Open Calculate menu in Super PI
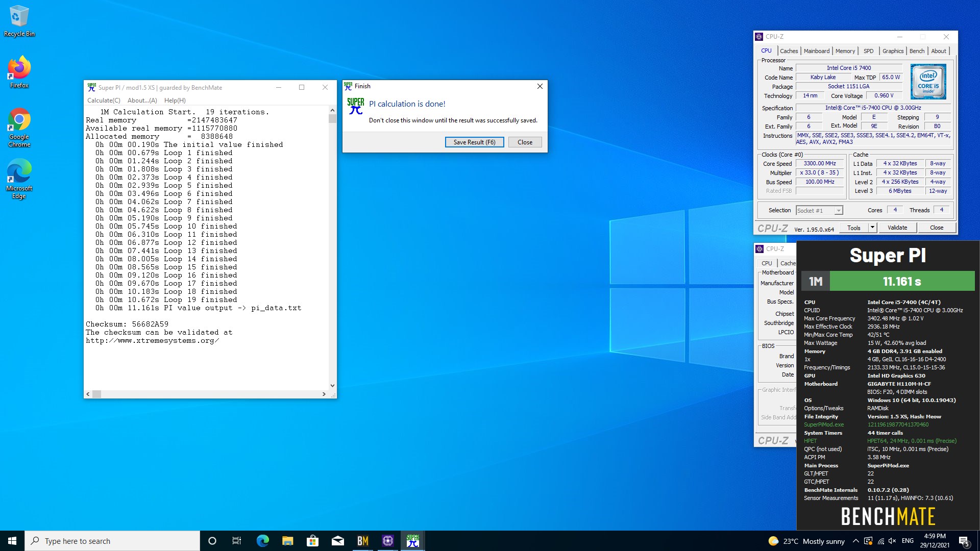Screen dimensions: 980x551 pos(104,101)
